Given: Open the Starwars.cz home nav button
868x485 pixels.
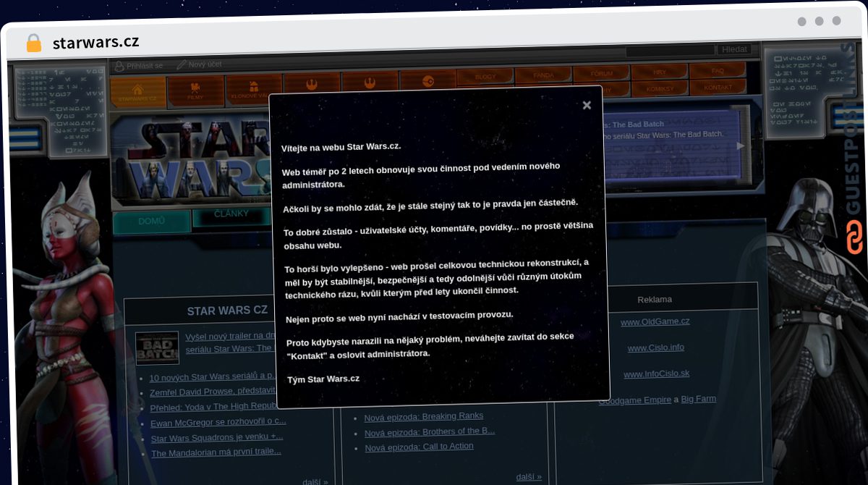Looking at the screenshot, I should click(138, 91).
